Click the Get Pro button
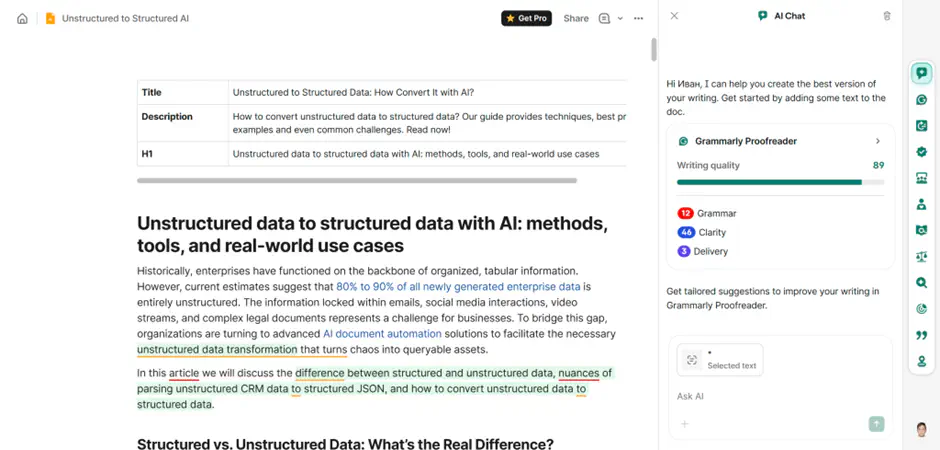Viewport: 940px width, 450px height. coord(526,18)
